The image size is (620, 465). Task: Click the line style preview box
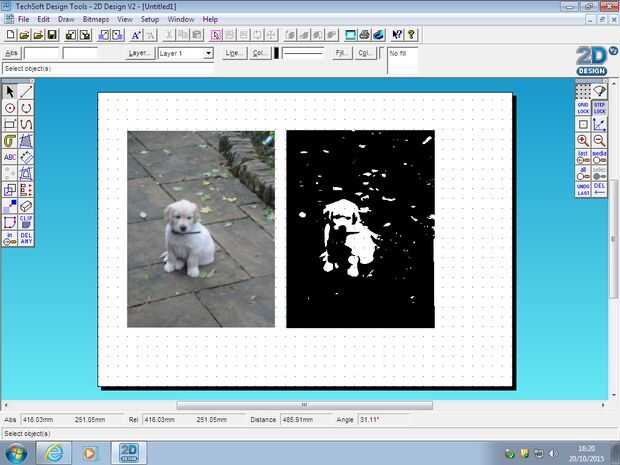click(x=303, y=53)
